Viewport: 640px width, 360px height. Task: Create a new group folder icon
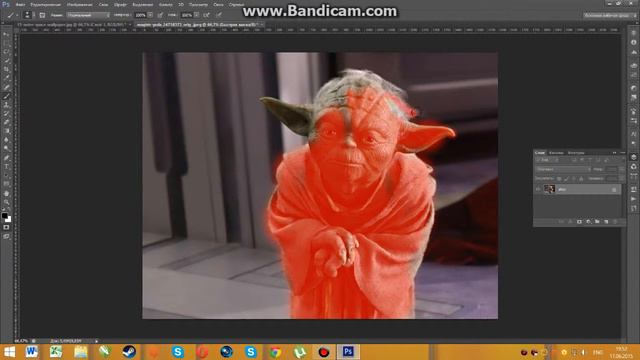[597, 222]
